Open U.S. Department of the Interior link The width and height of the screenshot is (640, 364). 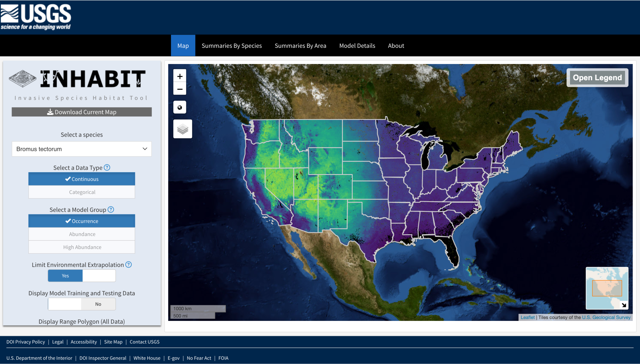pyautogui.click(x=39, y=358)
